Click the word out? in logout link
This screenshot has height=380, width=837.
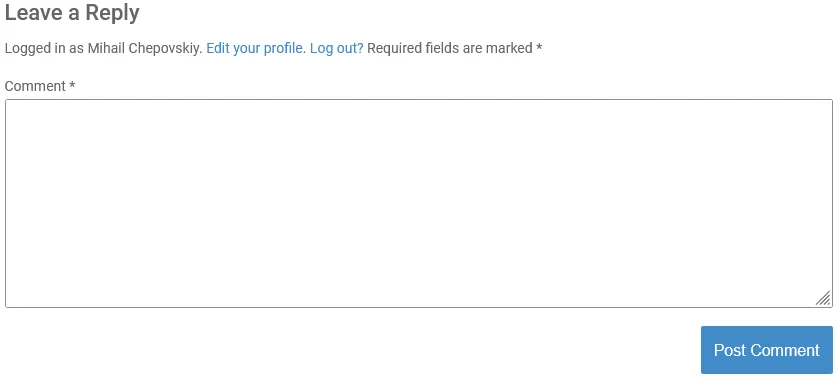point(350,49)
